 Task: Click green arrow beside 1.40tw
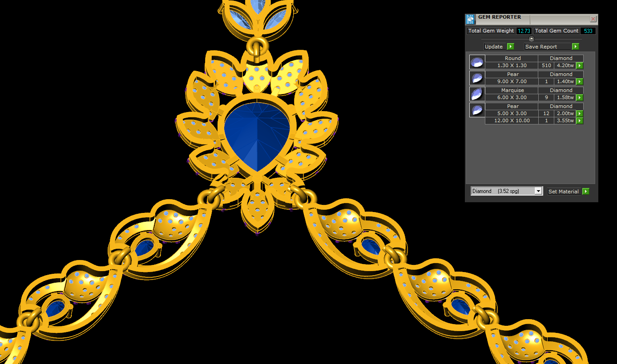tap(580, 82)
